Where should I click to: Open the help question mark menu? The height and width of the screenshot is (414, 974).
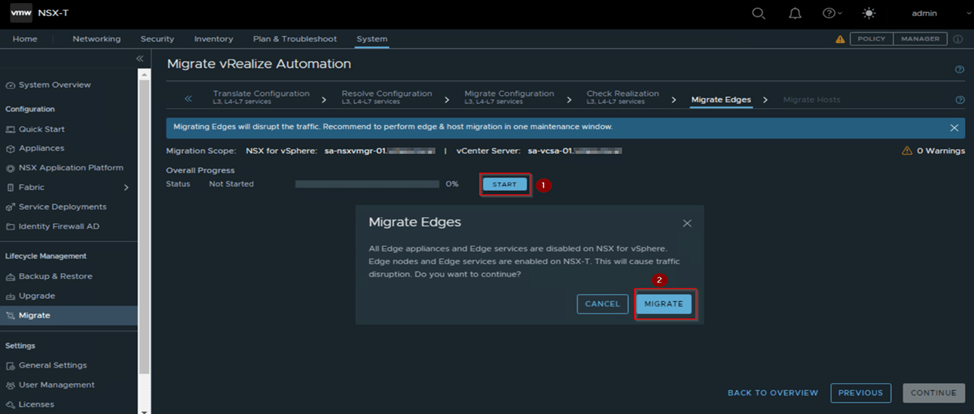pos(829,13)
